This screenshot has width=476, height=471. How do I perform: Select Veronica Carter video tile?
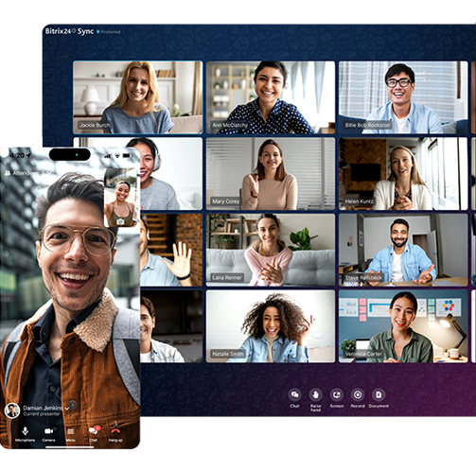(403, 326)
